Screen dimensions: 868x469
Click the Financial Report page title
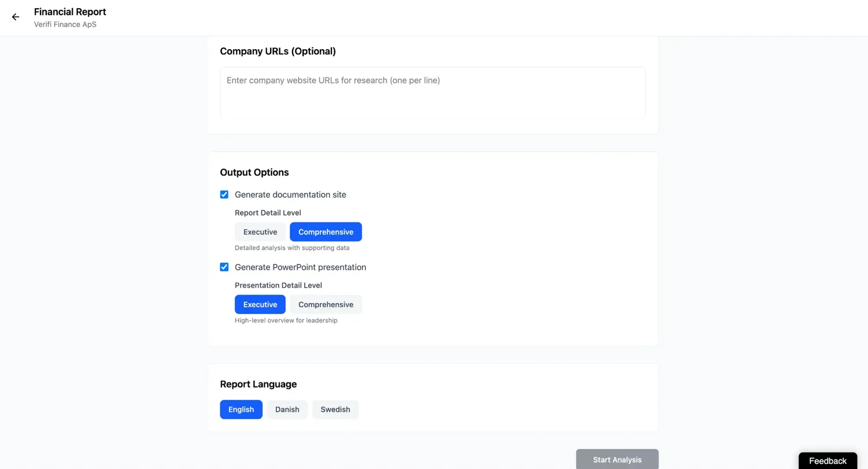coord(70,12)
